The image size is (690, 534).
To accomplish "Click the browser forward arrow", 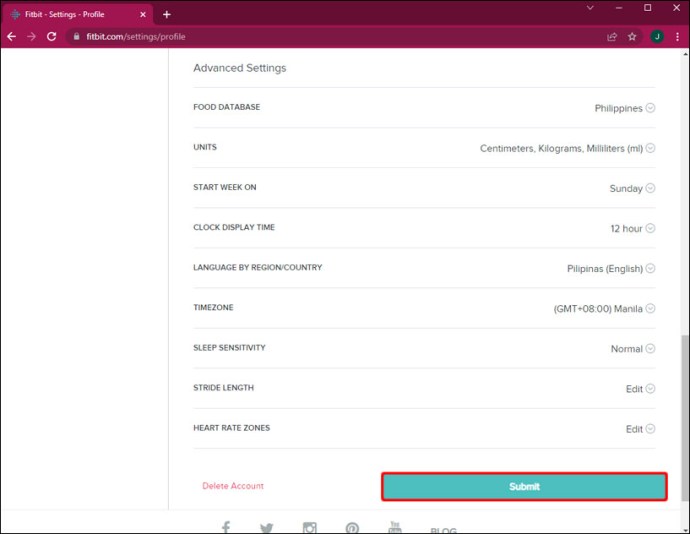I will pos(31,37).
